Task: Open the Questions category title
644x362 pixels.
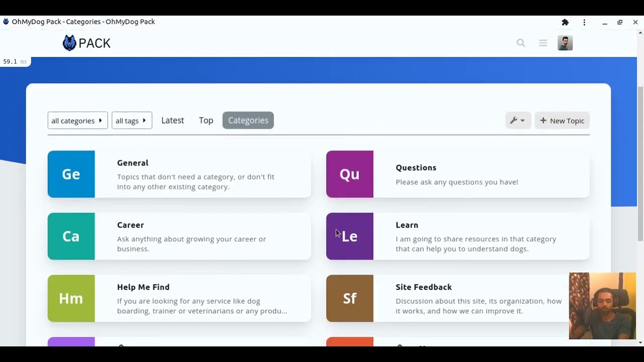Action: point(416,167)
